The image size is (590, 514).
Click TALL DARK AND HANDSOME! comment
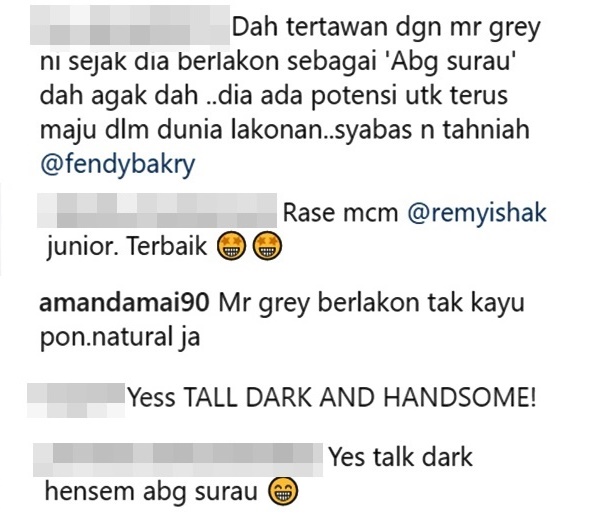pyautogui.click(x=360, y=397)
